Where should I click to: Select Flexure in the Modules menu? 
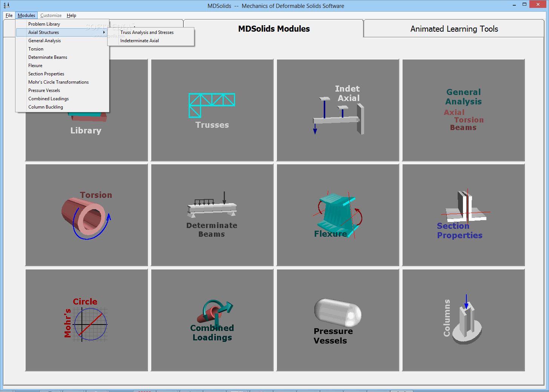click(62, 66)
